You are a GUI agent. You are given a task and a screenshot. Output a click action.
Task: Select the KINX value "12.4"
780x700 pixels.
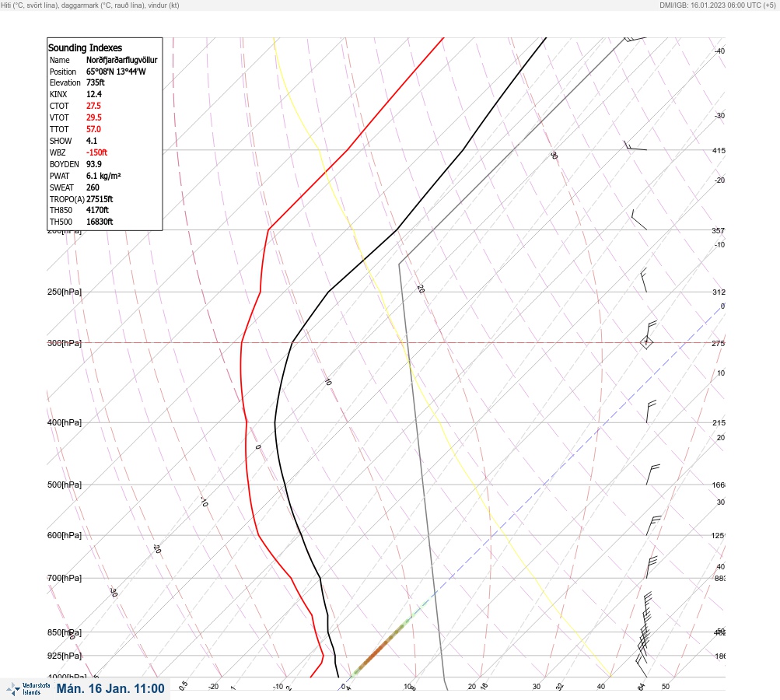coord(94,94)
